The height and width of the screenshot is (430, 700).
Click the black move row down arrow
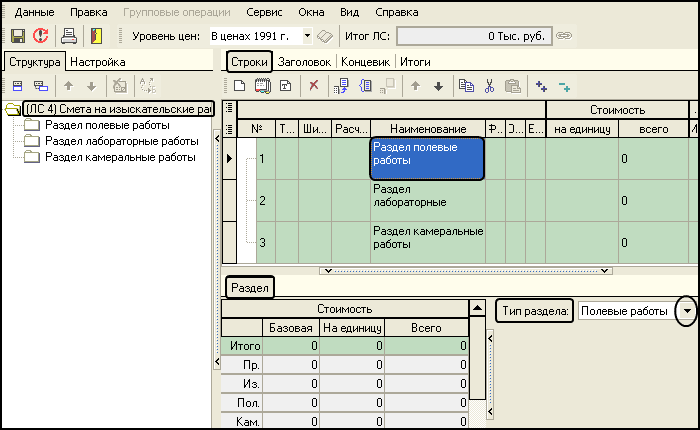[438, 86]
